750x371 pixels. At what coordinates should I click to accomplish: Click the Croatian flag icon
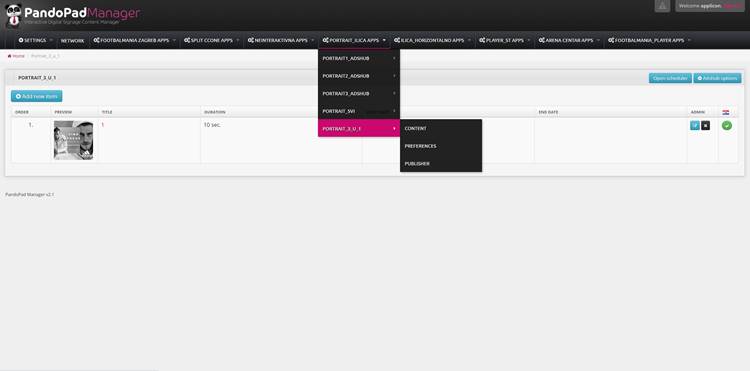[726, 112]
